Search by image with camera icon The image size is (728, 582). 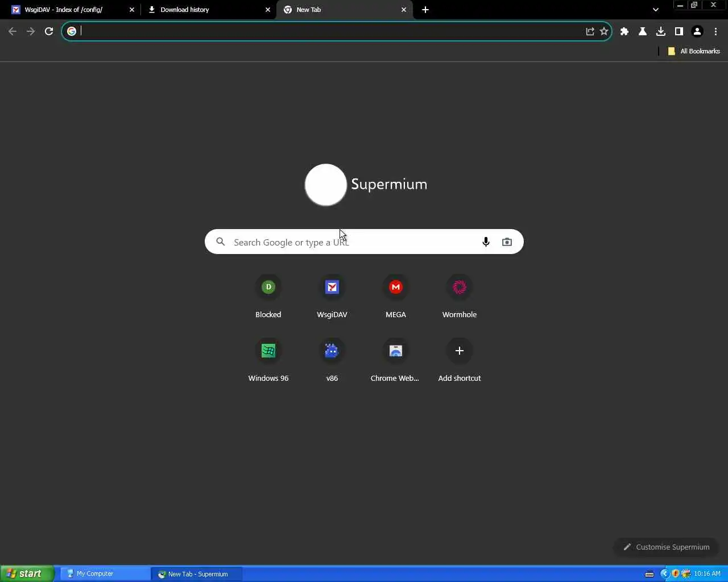click(507, 242)
